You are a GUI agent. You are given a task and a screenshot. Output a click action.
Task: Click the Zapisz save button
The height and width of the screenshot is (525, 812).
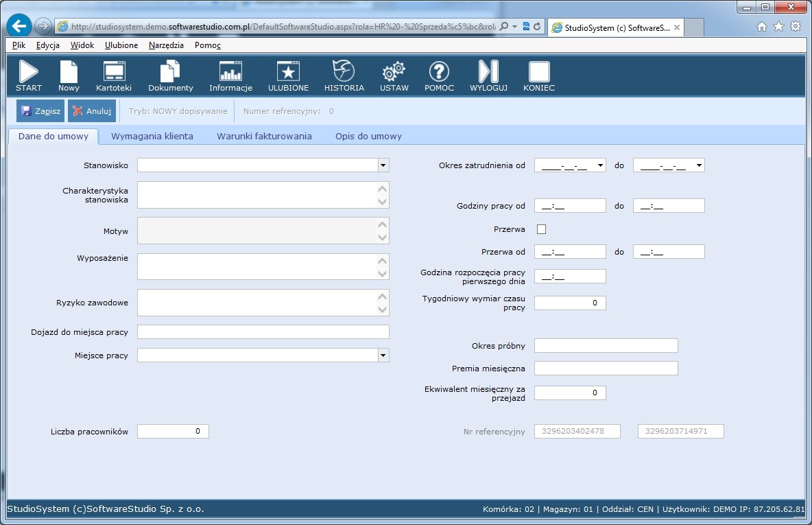tap(40, 111)
